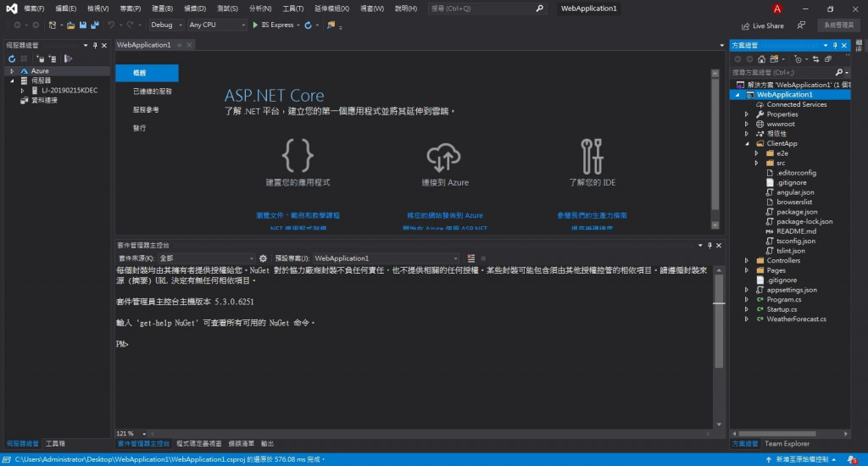Toggle pin on Server Explorer panel
Image resolution: width=868 pixels, height=466 pixels.
pos(95,46)
